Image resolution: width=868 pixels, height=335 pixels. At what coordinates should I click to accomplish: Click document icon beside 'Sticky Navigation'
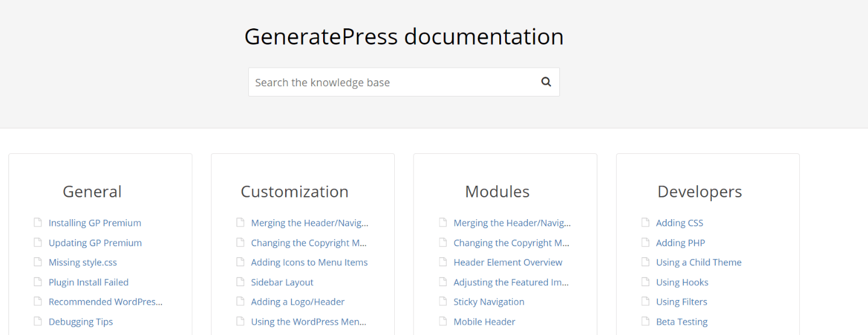(443, 301)
